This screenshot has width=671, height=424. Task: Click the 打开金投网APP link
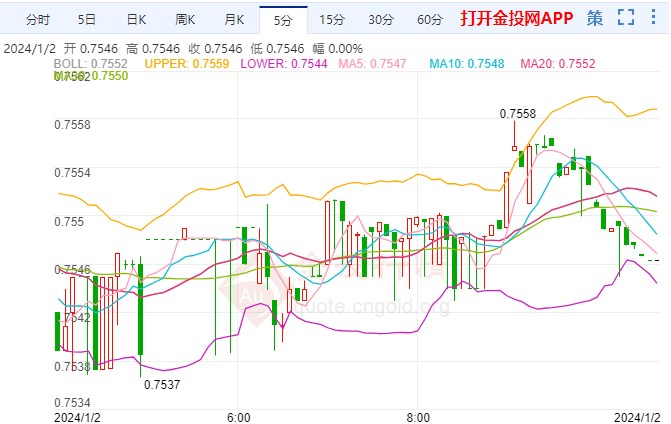[x=517, y=18]
